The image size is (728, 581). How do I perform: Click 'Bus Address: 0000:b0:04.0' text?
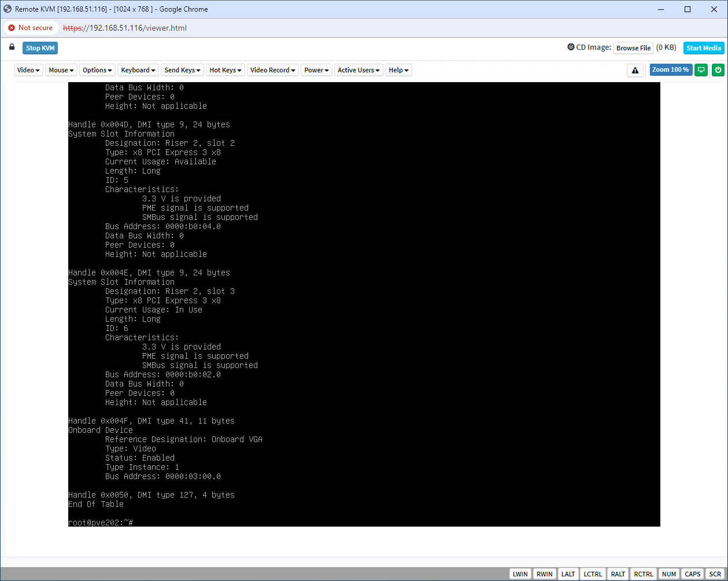163,226
